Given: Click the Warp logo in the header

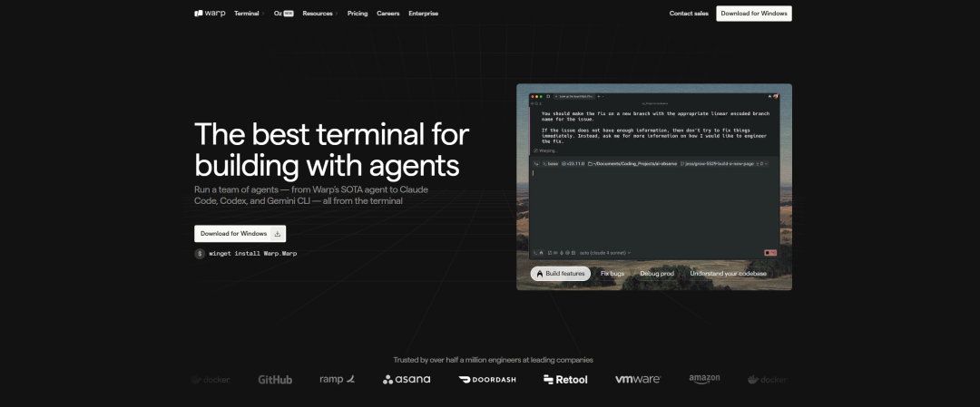Looking at the screenshot, I should pos(210,13).
